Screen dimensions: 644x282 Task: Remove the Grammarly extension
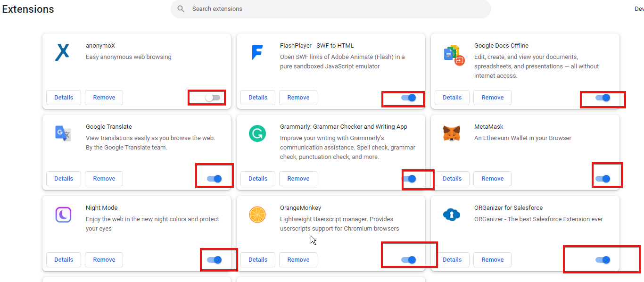tap(298, 179)
